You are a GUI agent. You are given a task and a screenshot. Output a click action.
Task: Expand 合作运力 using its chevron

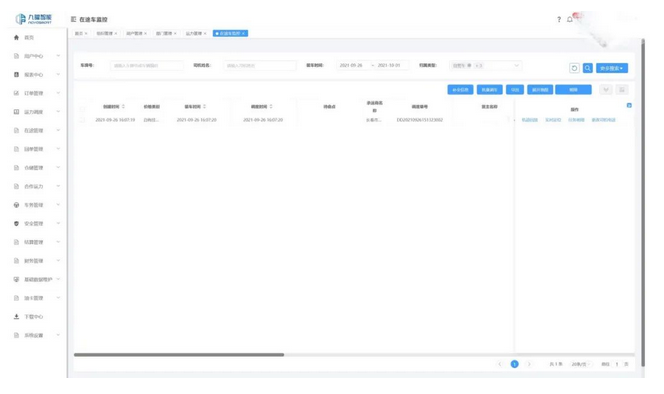click(58, 186)
